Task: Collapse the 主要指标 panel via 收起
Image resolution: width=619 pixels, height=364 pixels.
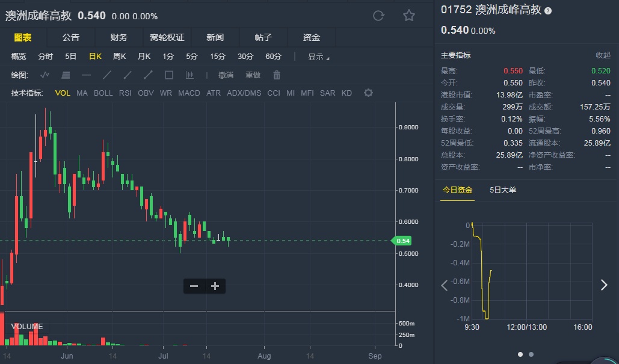Action: click(603, 55)
